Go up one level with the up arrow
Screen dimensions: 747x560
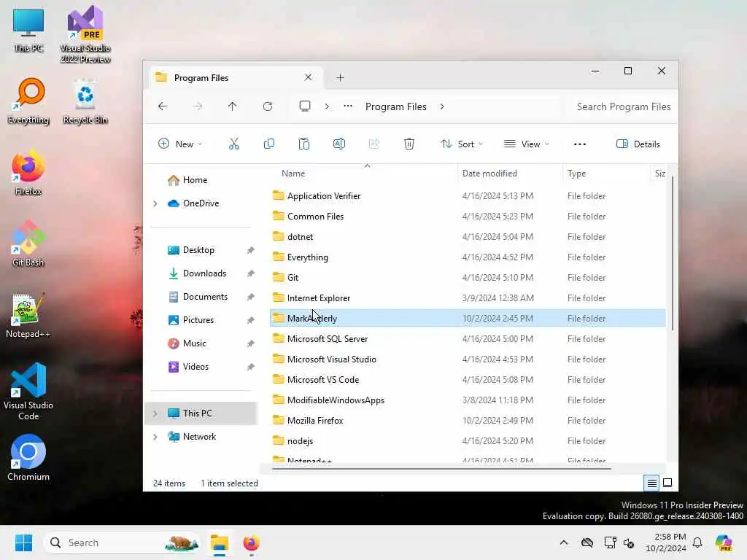pyautogui.click(x=233, y=106)
